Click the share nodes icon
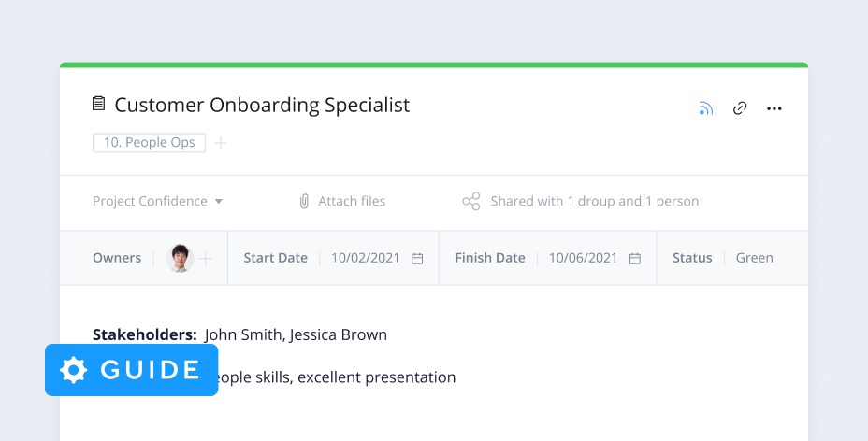 click(x=471, y=201)
